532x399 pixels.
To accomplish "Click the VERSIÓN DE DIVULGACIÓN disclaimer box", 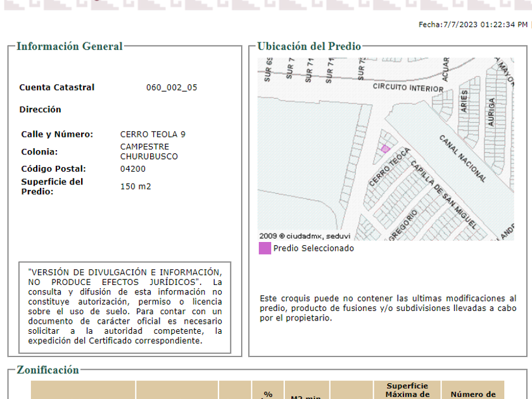I will click(125, 307).
